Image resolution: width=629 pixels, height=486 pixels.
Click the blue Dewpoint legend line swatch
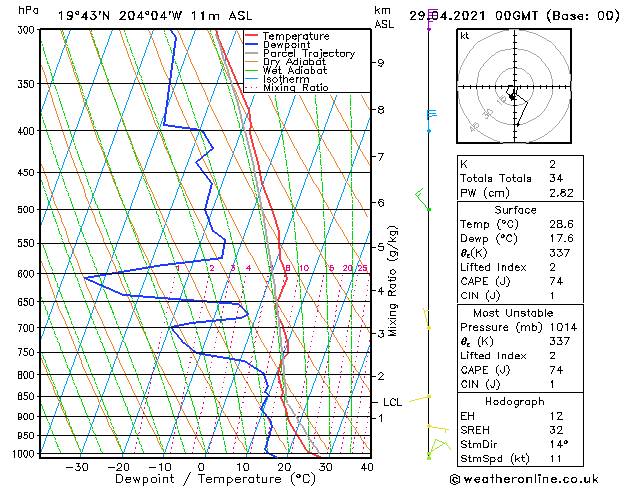pyautogui.click(x=252, y=45)
